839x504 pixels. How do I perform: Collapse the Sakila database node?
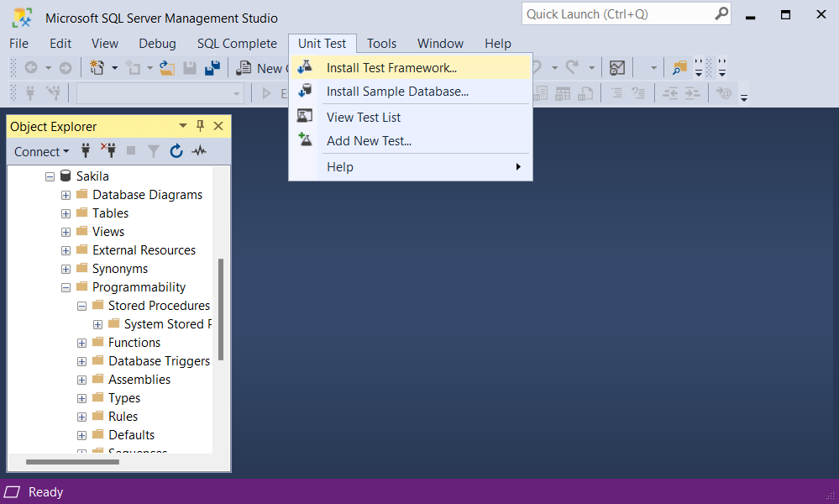click(50, 176)
